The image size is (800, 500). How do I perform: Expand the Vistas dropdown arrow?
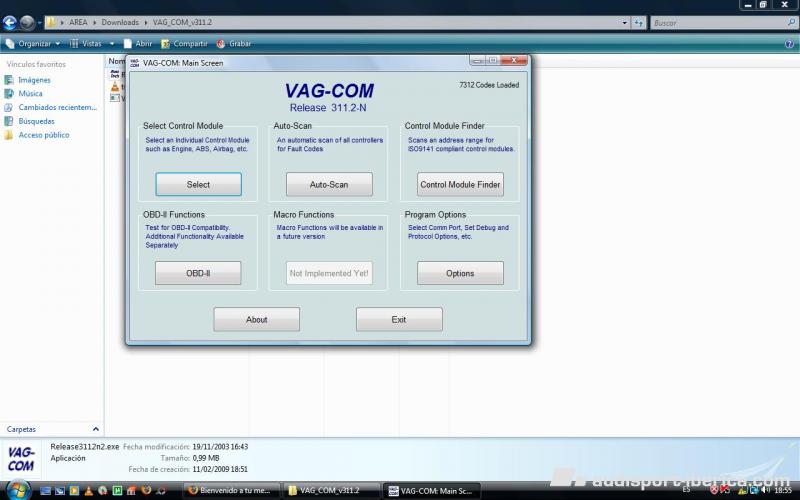tap(112, 44)
